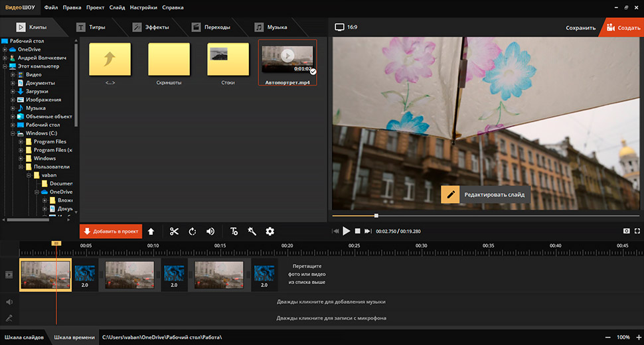
Task: Collapse the Windows (C:) tree node
Action: pyautogui.click(x=13, y=133)
